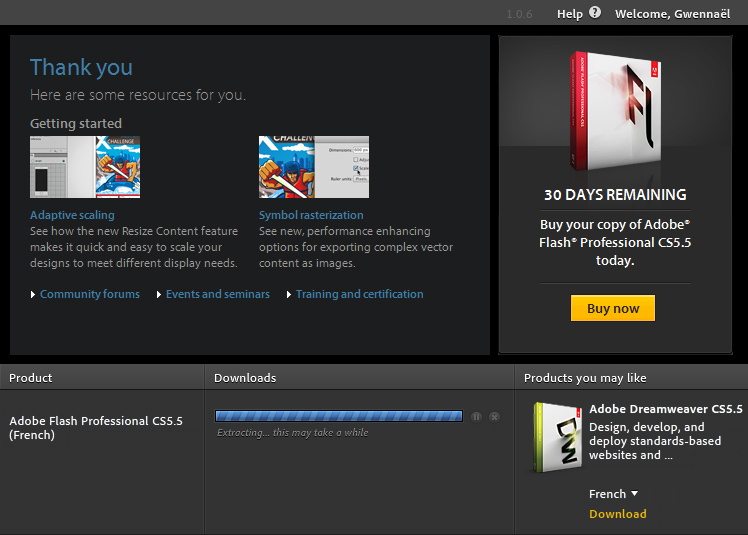Cancel the Flash Professional download

494,416
